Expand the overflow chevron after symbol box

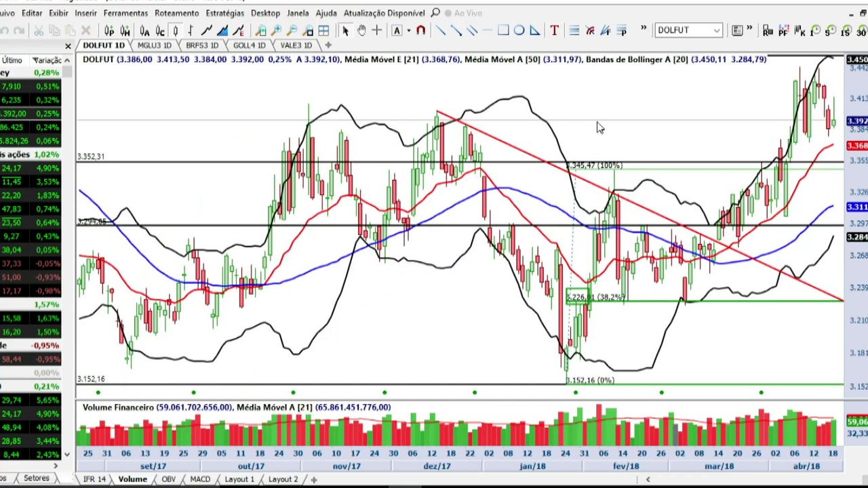(750, 29)
